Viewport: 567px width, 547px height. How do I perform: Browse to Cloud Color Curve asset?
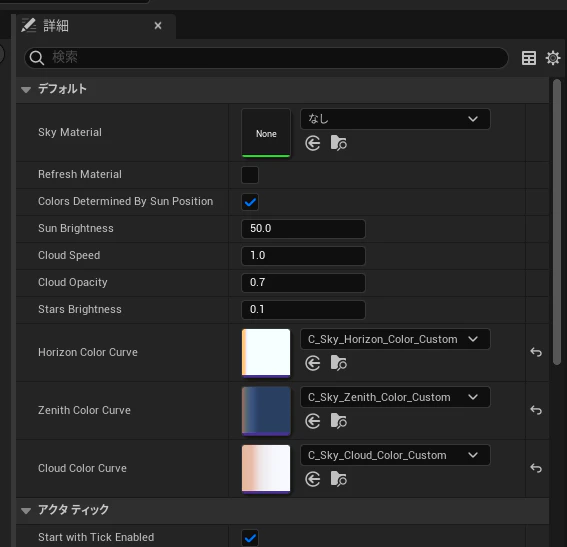pyautogui.click(x=339, y=479)
